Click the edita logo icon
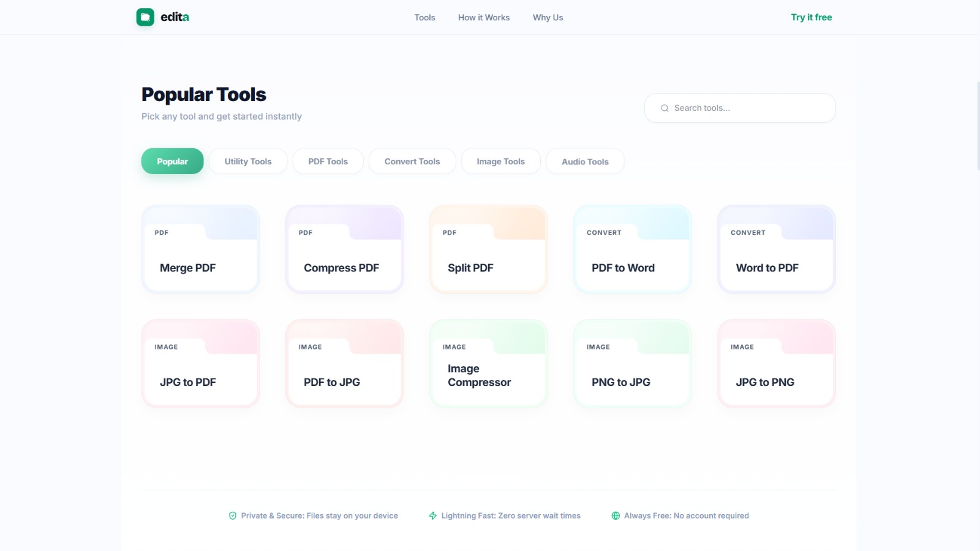 (145, 17)
